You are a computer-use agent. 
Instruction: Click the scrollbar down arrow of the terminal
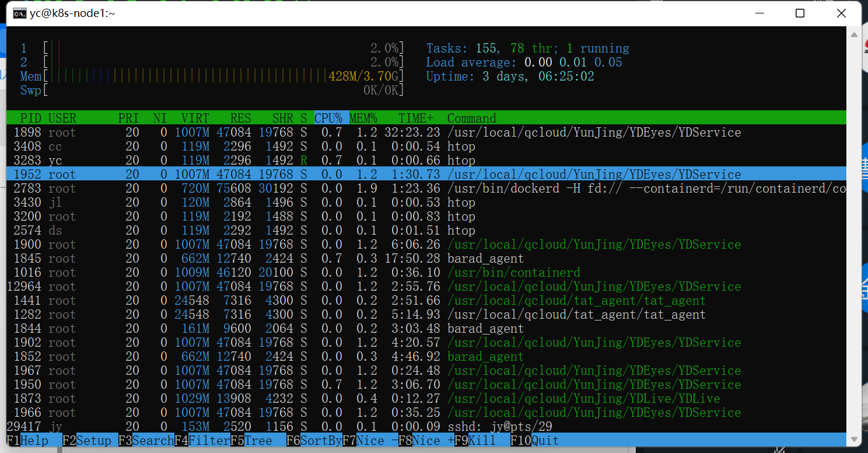click(x=855, y=440)
